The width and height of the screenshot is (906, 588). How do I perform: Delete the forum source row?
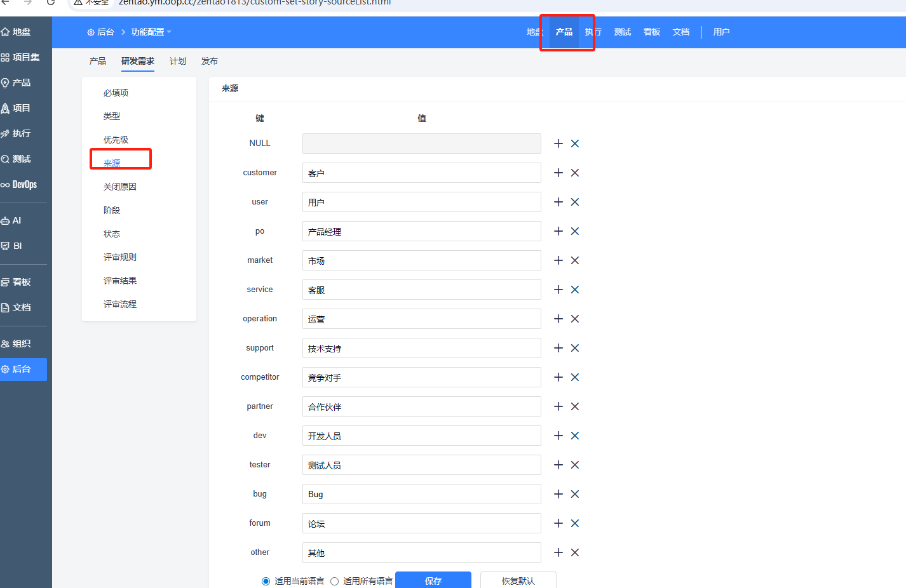click(575, 523)
